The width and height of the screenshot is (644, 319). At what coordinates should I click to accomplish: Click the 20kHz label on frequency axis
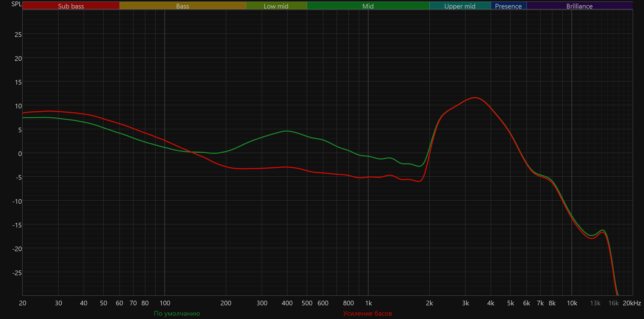tap(632, 303)
